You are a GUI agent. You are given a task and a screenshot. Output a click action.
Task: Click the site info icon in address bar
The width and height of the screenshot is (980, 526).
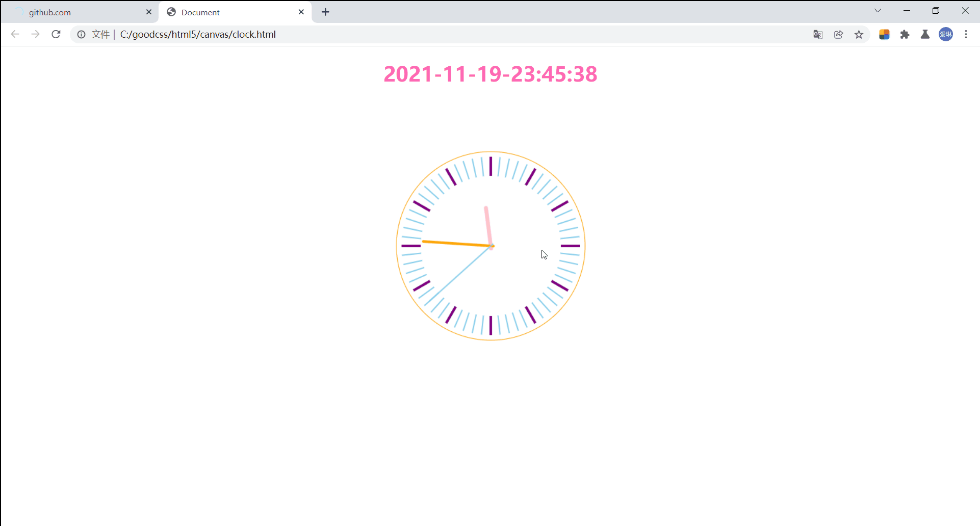(x=81, y=34)
